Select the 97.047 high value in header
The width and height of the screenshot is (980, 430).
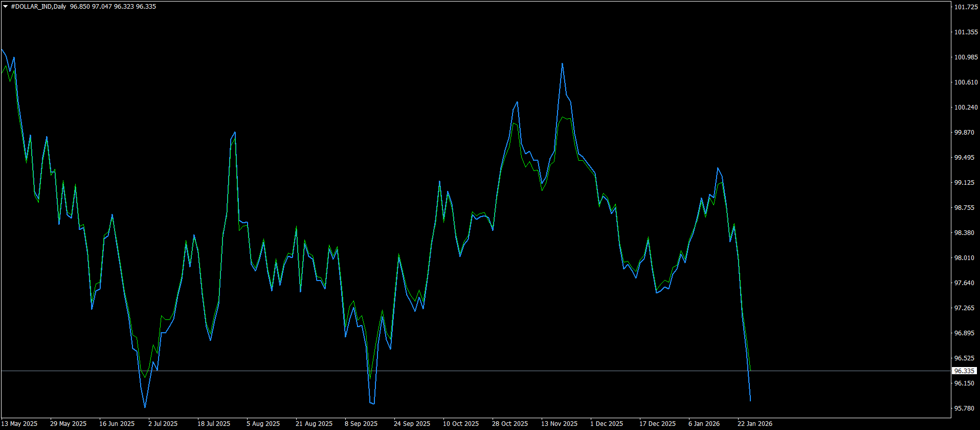102,7
